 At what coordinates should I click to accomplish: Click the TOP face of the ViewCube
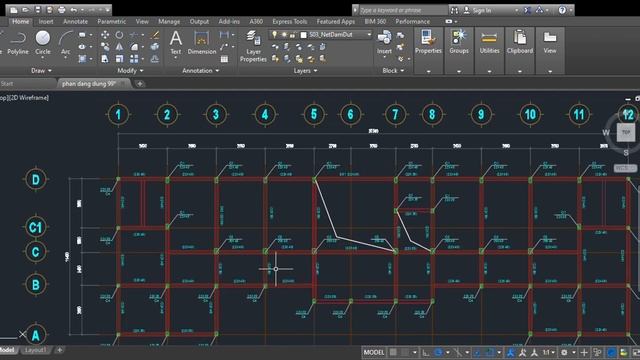pyautogui.click(x=626, y=133)
